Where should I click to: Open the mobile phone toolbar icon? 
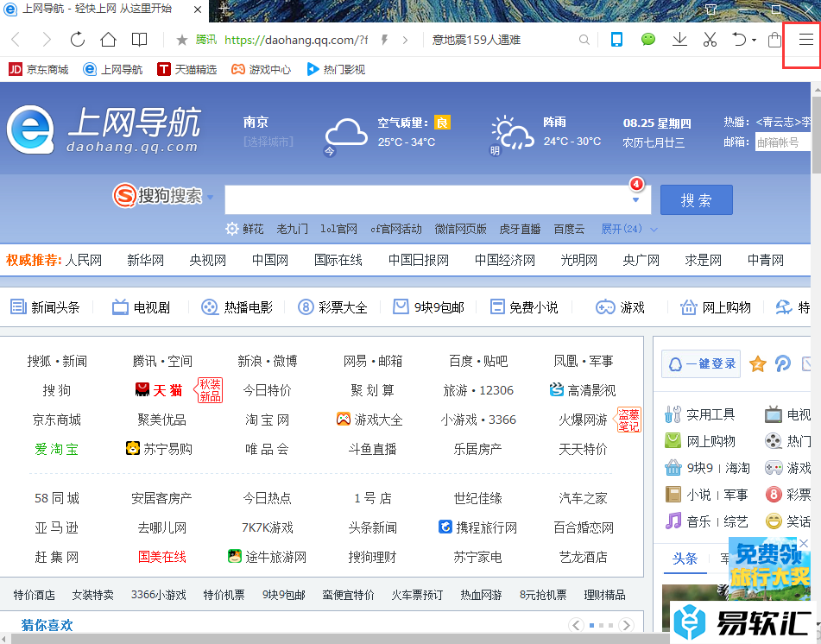click(x=616, y=39)
